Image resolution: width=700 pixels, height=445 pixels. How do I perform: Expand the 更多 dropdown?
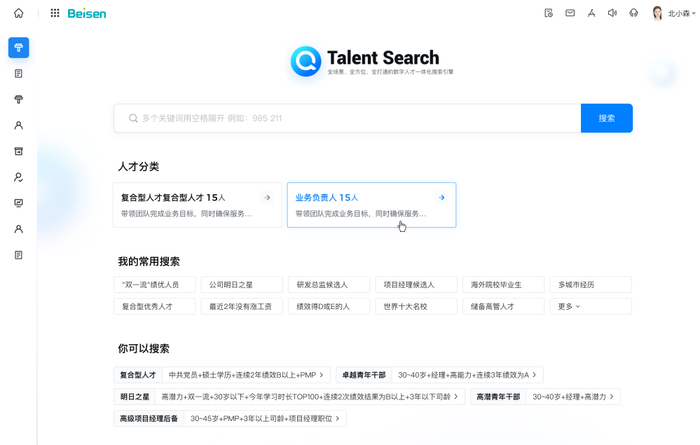[591, 307]
